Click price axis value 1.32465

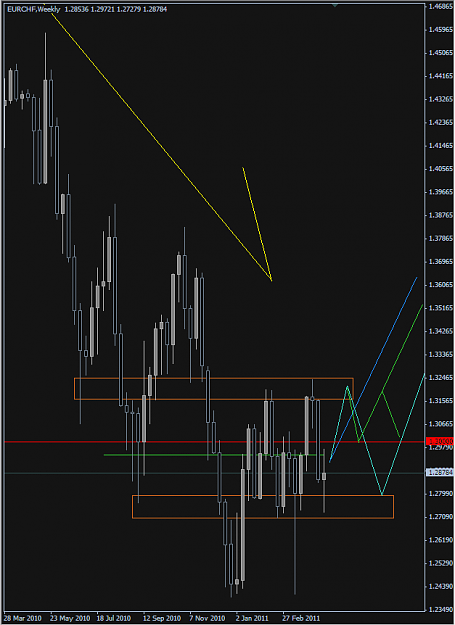point(441,377)
